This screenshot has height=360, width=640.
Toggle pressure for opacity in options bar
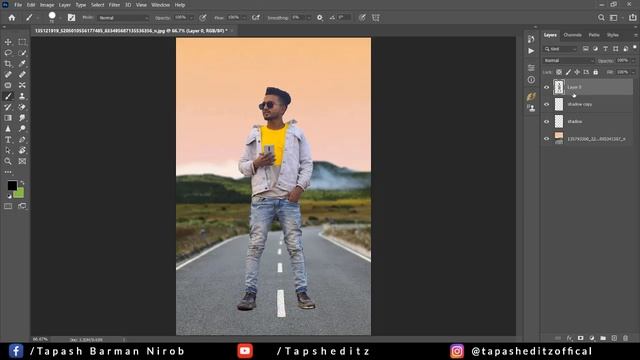203,18
